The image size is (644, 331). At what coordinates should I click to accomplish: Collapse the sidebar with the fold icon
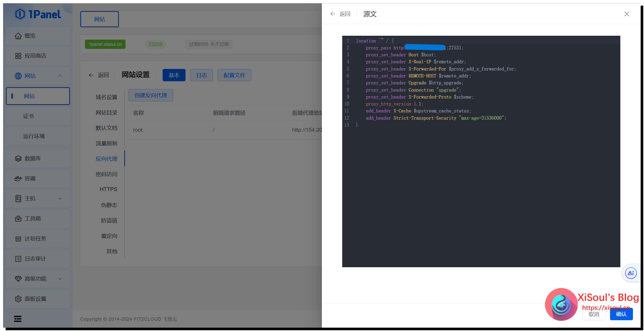point(18,319)
